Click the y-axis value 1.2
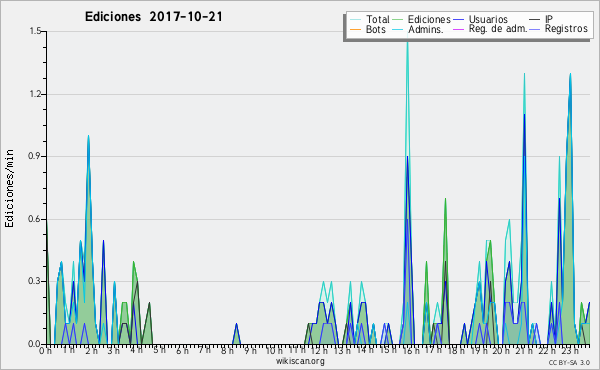The height and width of the screenshot is (370, 600). click(x=35, y=94)
